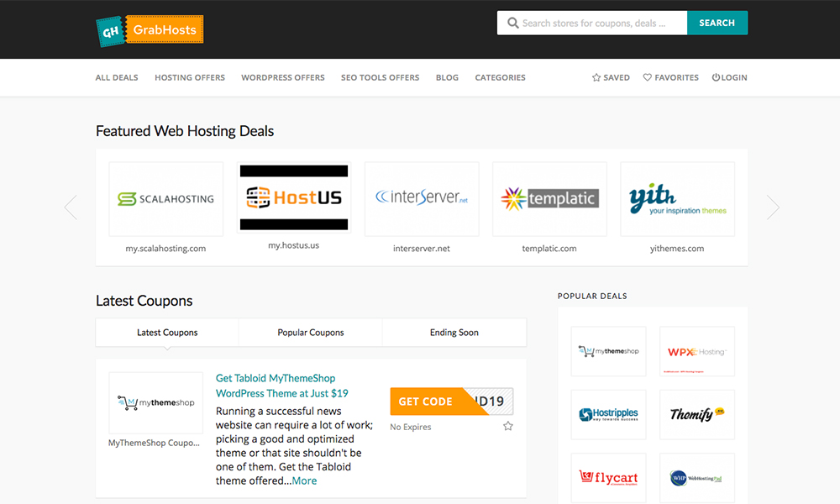
Task: Reveal coupon with Get Code button
Action: click(x=427, y=402)
